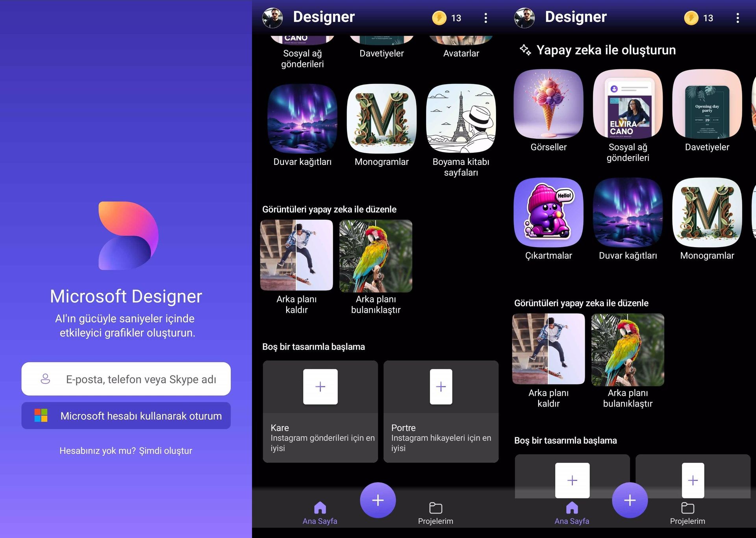Click the Microsoft Designer logo on login screen
Viewport: 756px width, 538px height.
coord(128,235)
